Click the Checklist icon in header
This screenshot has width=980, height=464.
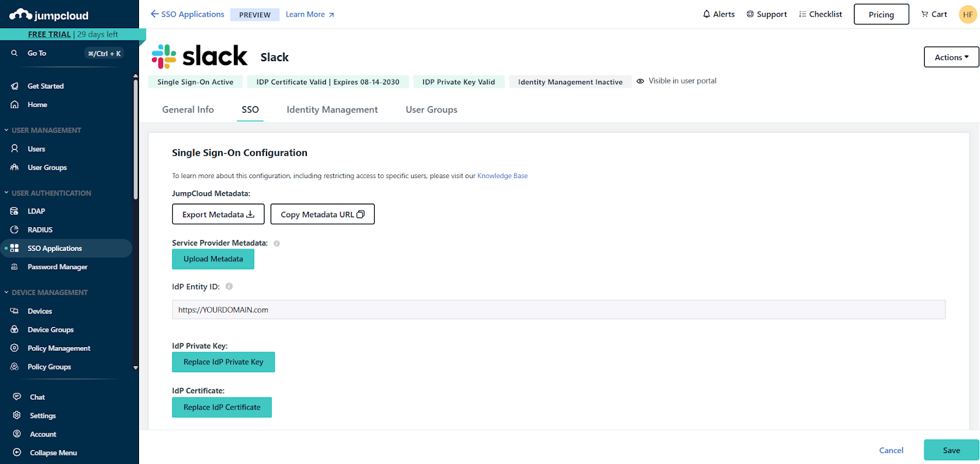(x=802, y=14)
